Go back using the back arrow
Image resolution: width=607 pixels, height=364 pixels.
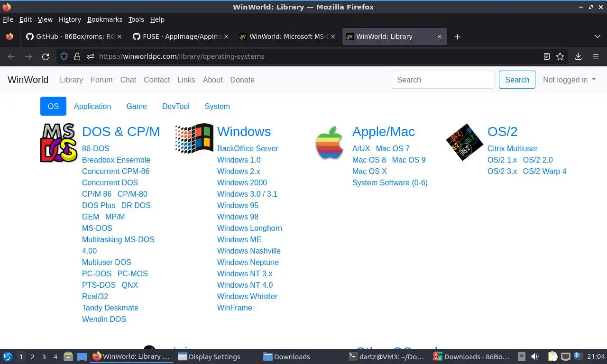pyautogui.click(x=11, y=56)
